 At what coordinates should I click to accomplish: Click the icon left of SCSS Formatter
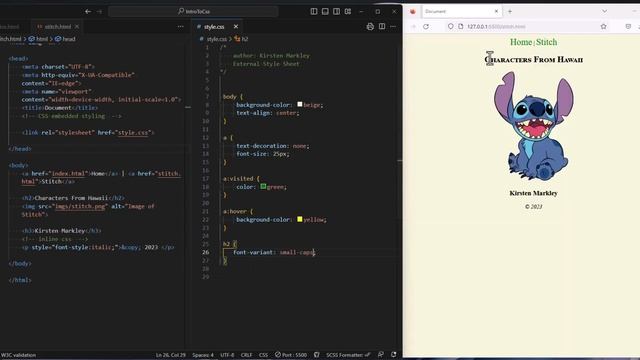pos(317,355)
